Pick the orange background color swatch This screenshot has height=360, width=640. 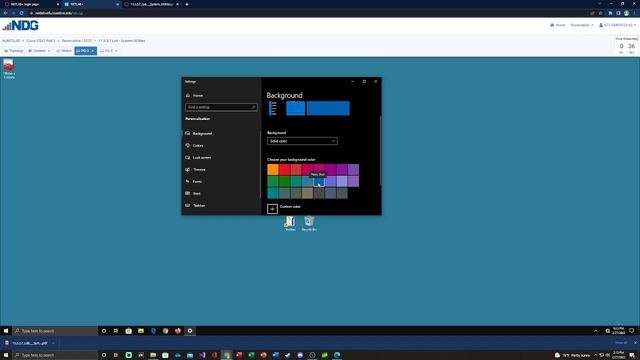tap(273, 169)
